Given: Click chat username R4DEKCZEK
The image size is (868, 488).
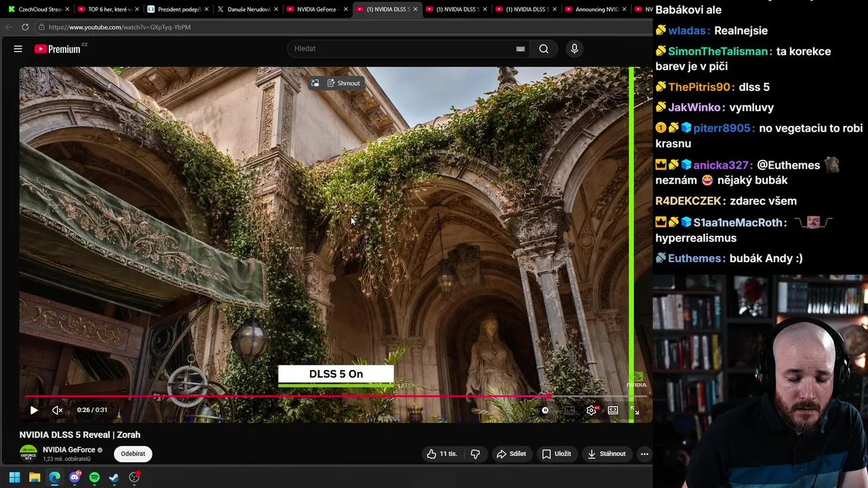Looking at the screenshot, I should point(688,201).
